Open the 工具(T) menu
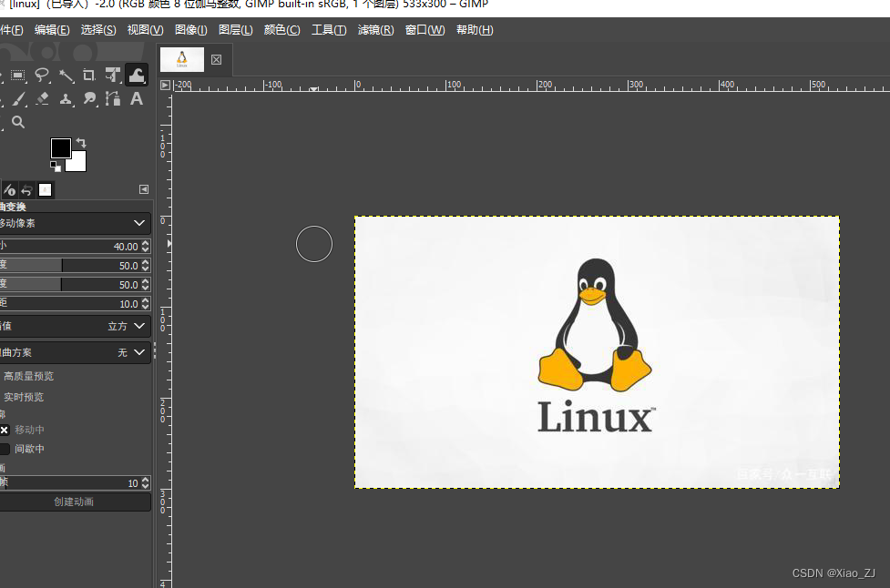Image resolution: width=890 pixels, height=588 pixels. click(x=329, y=30)
